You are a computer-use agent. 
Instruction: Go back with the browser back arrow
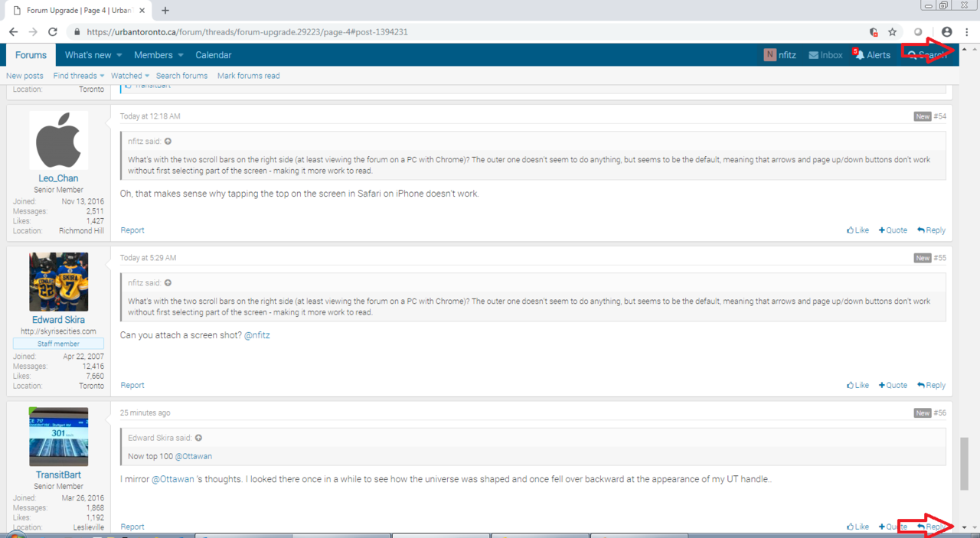click(13, 32)
